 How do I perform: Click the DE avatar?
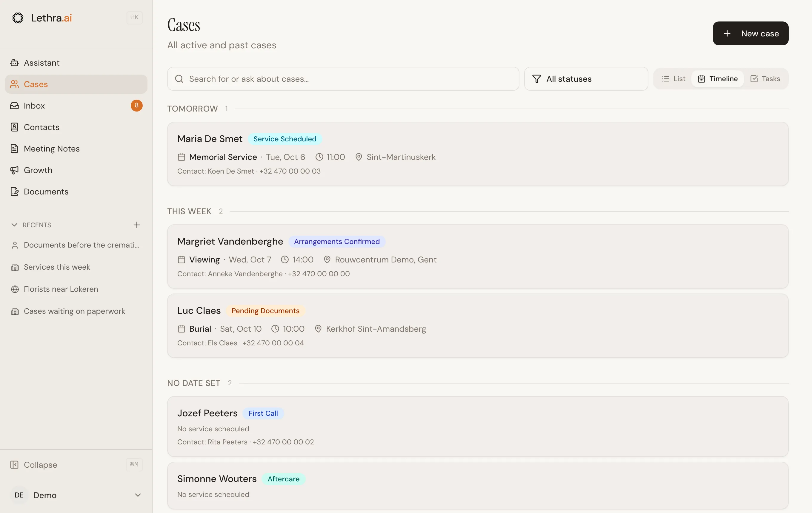[19, 495]
